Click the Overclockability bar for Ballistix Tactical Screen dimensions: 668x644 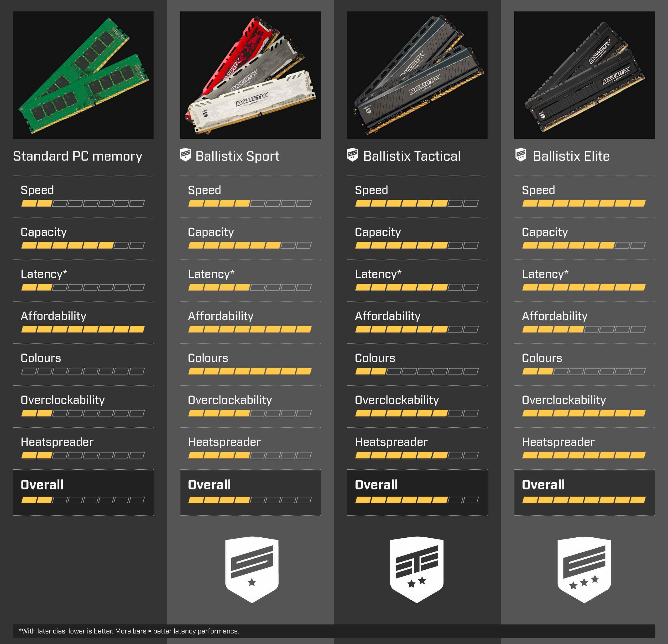pyautogui.click(x=417, y=413)
